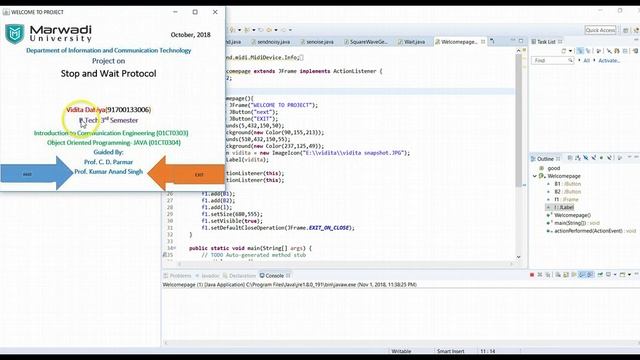Click the Open Perspective icon beside Quick Access
The width and height of the screenshot is (640, 360).
click(x=625, y=30)
